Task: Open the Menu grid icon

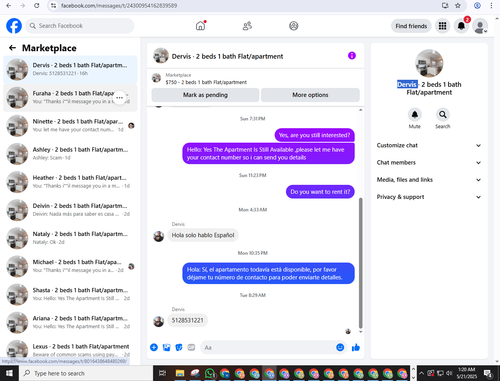Action: coord(442,26)
